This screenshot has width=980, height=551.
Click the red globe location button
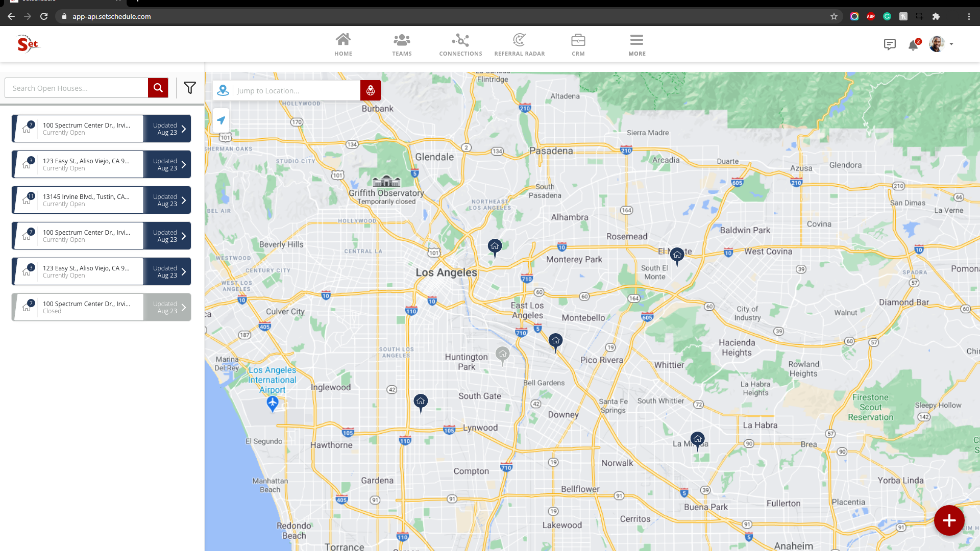(x=371, y=91)
